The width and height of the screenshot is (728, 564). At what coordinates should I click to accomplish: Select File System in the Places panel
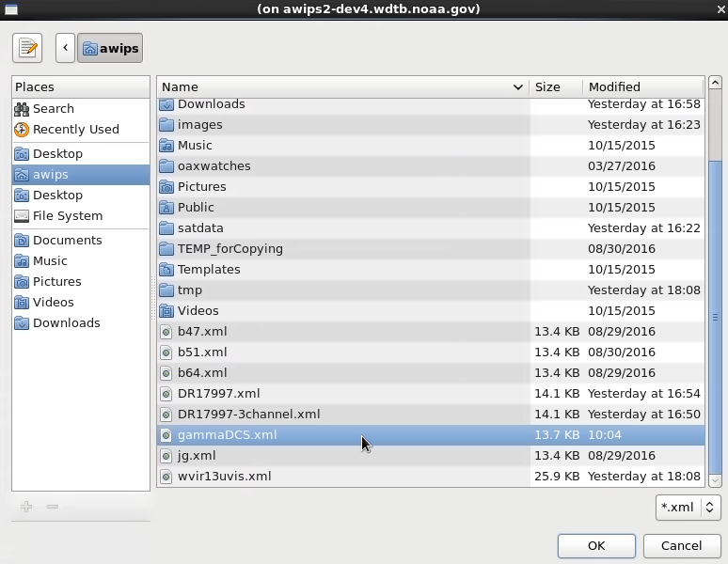(81, 215)
